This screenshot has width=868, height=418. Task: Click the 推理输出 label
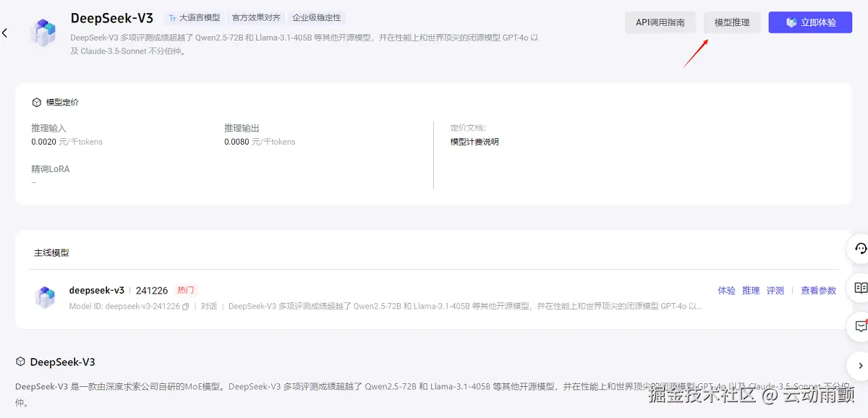point(242,128)
